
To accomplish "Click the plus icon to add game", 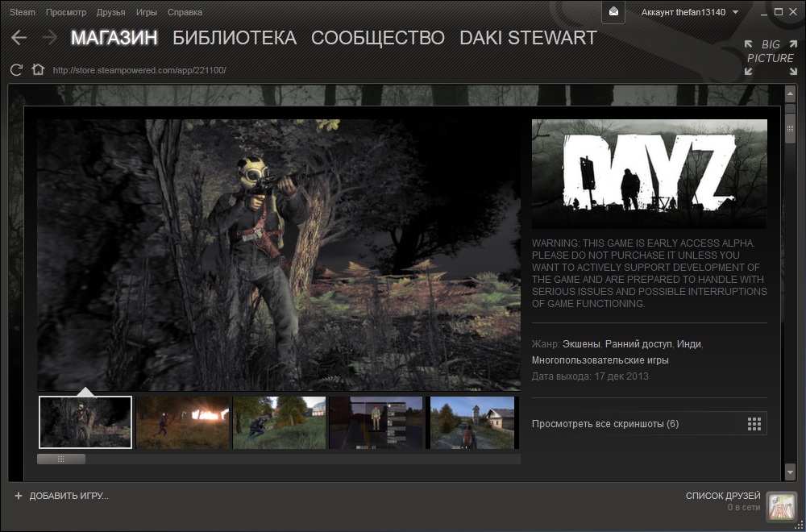I will click(19, 496).
